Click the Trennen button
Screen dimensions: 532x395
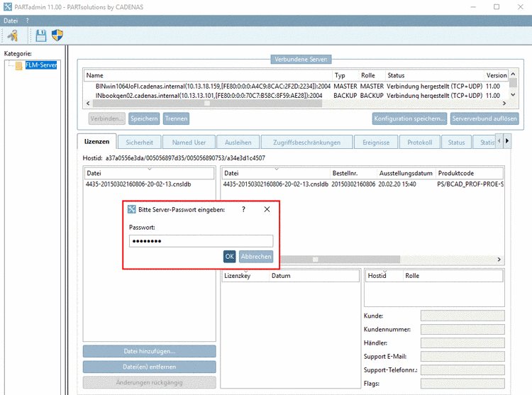(x=176, y=118)
